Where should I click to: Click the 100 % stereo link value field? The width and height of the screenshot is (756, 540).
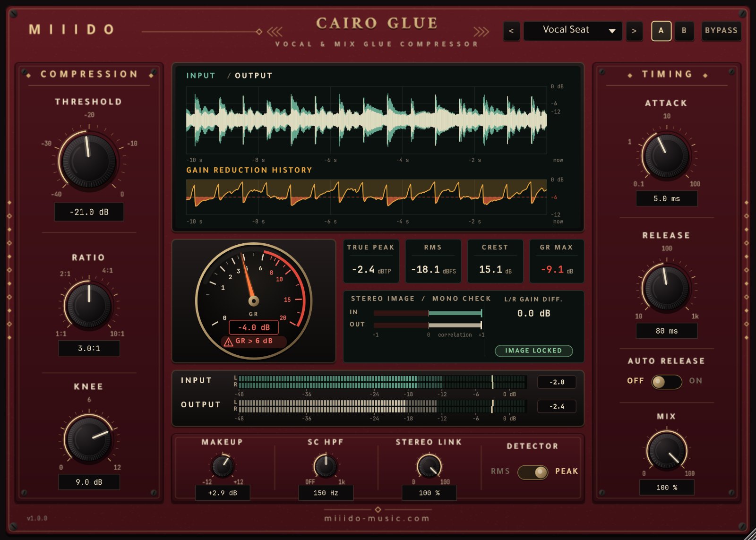tap(429, 493)
